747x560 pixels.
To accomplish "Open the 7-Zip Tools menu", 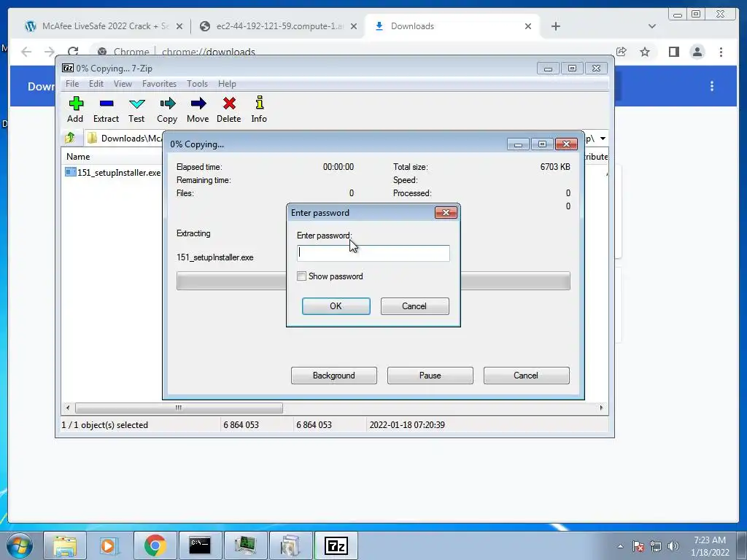I will [197, 84].
